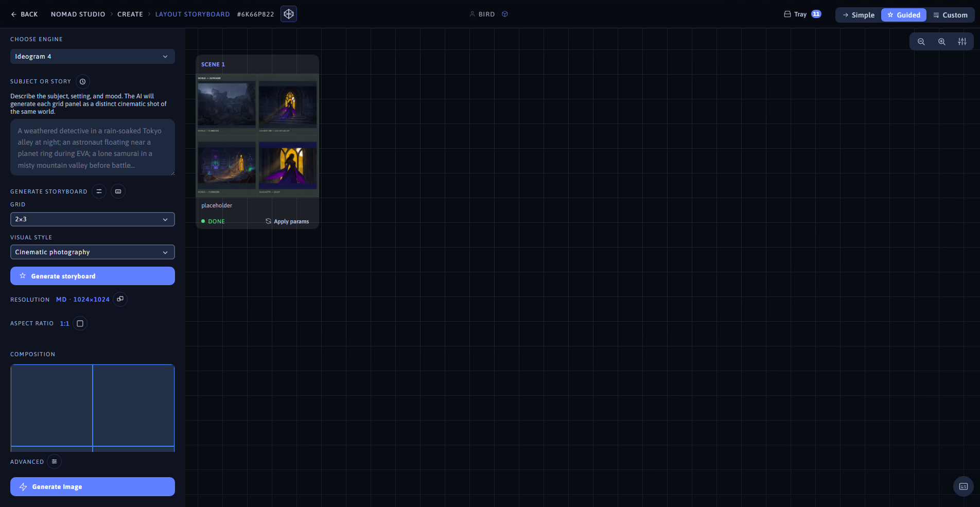980x507 pixels.
Task: Open the caption panel icon at bottom right
Action: pos(964,486)
